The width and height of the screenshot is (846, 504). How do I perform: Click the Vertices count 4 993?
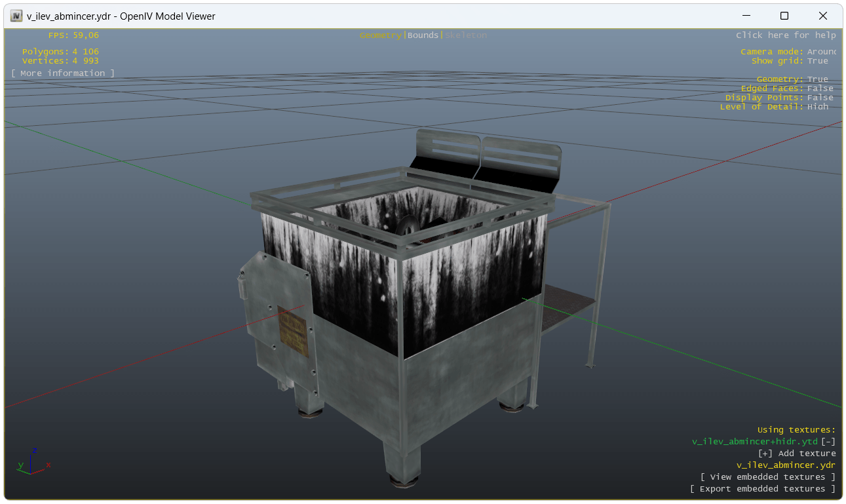(x=85, y=61)
